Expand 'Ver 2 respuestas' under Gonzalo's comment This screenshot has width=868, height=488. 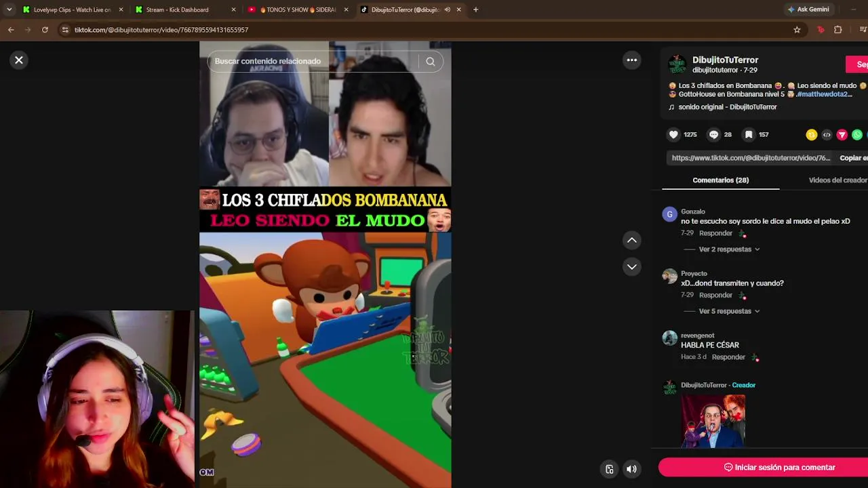pos(729,249)
